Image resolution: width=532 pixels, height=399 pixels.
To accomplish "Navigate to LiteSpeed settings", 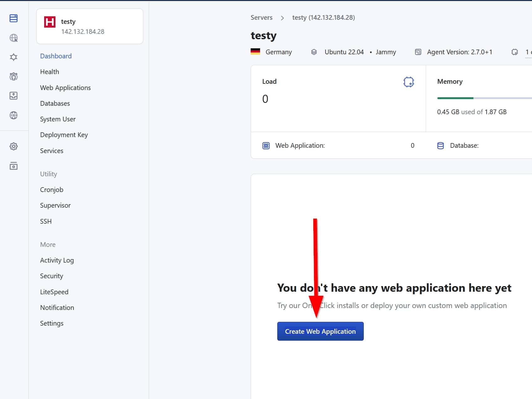I will point(54,292).
